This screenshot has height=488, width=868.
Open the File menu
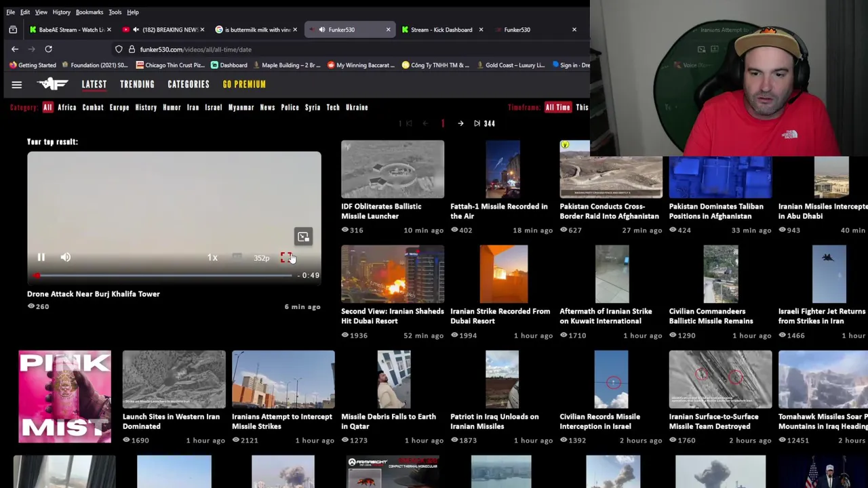click(x=11, y=12)
